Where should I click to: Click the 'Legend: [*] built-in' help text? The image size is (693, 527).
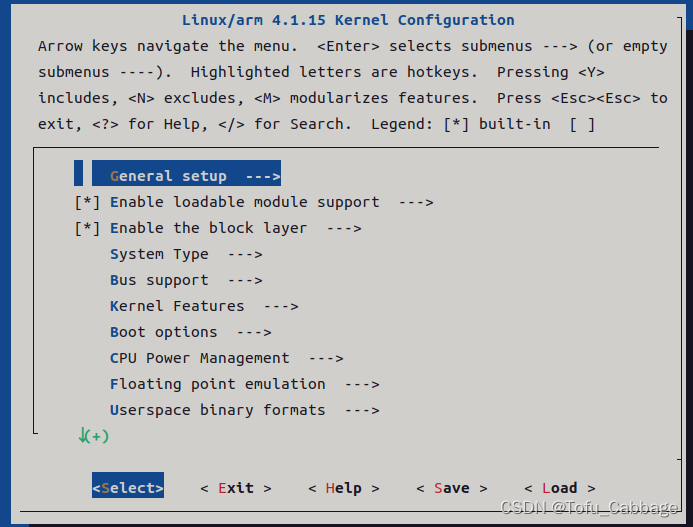point(461,124)
